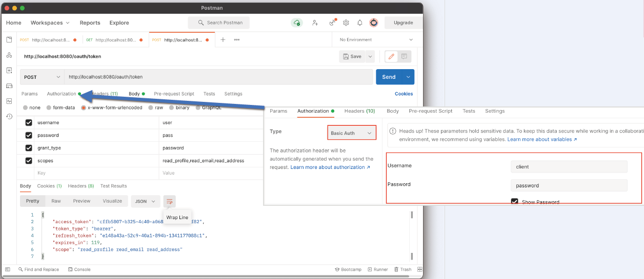
Task: Select the binary body radio
Action: [x=172, y=108]
